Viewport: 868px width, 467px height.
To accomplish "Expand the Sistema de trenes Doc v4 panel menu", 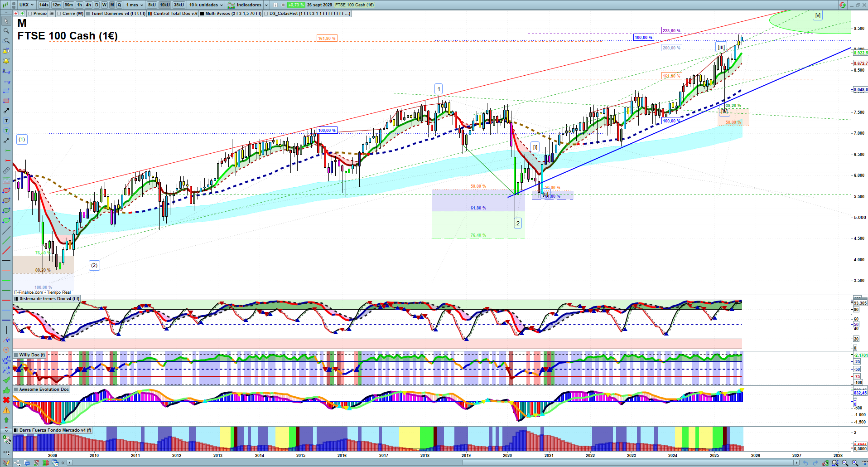I will click(x=16, y=299).
